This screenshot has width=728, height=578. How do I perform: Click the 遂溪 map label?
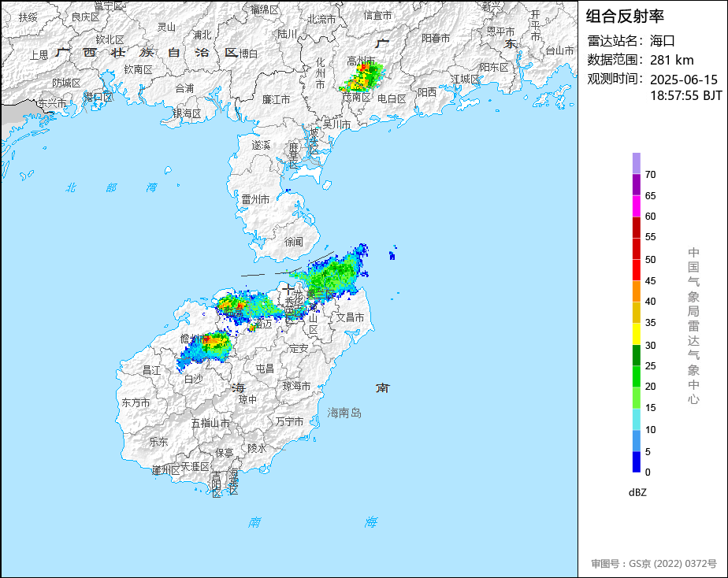click(261, 145)
